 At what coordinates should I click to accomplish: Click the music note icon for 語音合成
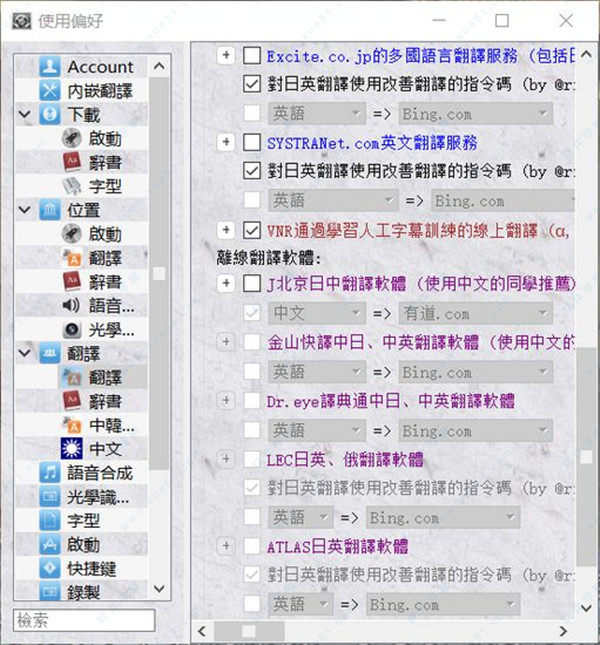pos(50,473)
